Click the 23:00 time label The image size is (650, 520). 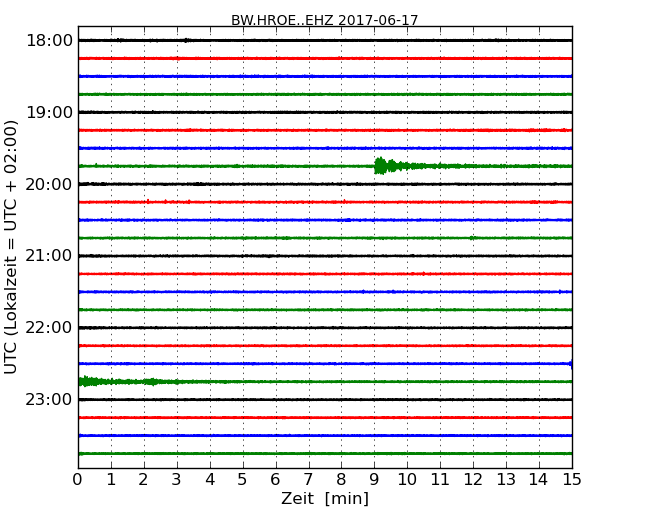[49, 399]
